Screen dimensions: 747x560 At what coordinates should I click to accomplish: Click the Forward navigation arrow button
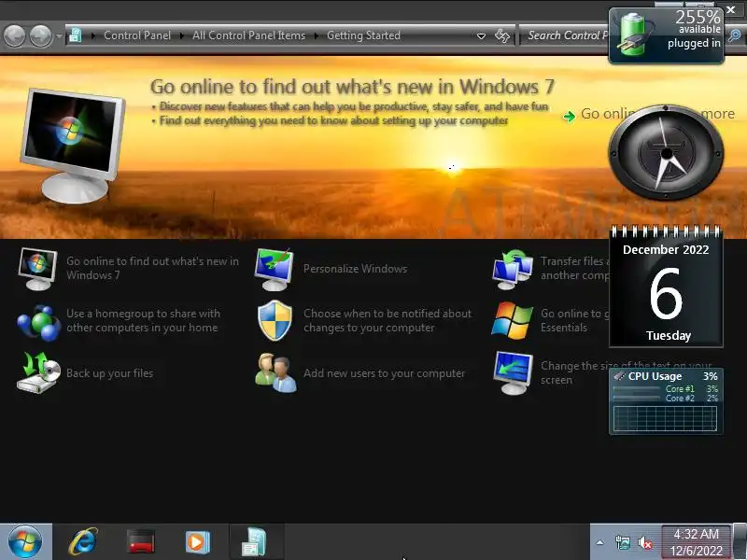[x=40, y=35]
